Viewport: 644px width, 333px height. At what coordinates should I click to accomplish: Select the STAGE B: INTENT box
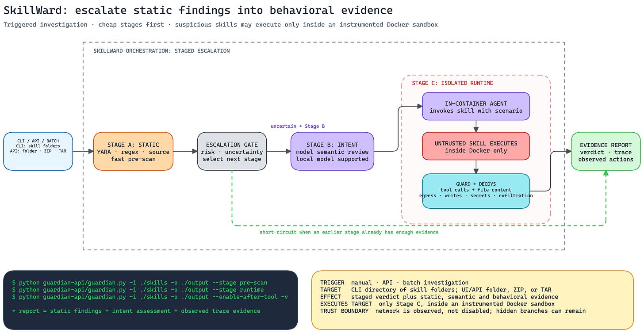click(x=332, y=151)
